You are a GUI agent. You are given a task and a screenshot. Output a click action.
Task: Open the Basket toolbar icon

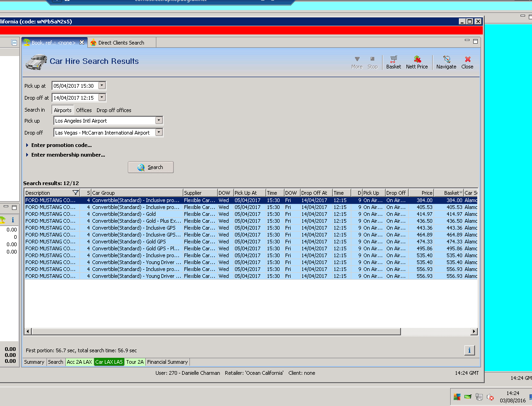point(393,62)
